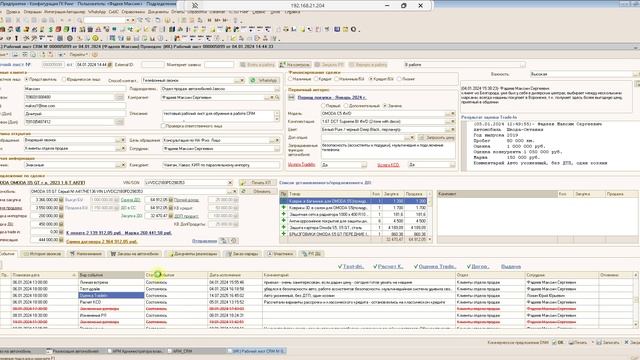Screen dimensions: 640x360
Task: Click the icon left of the Период покупки link
Action: tap(291, 98)
